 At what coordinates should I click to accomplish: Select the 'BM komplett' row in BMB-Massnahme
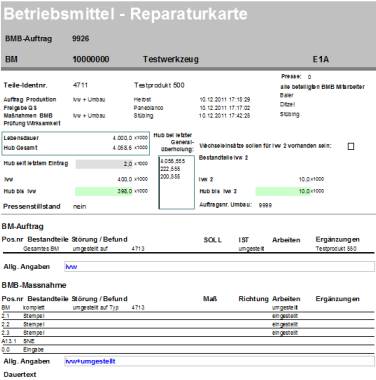click(188, 308)
